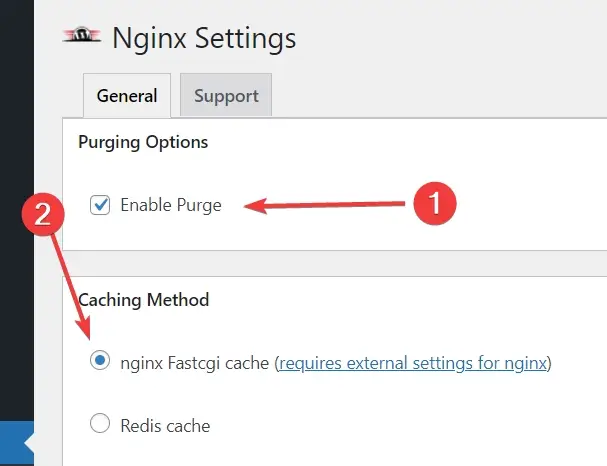Click the red number 1 badge

click(x=435, y=203)
